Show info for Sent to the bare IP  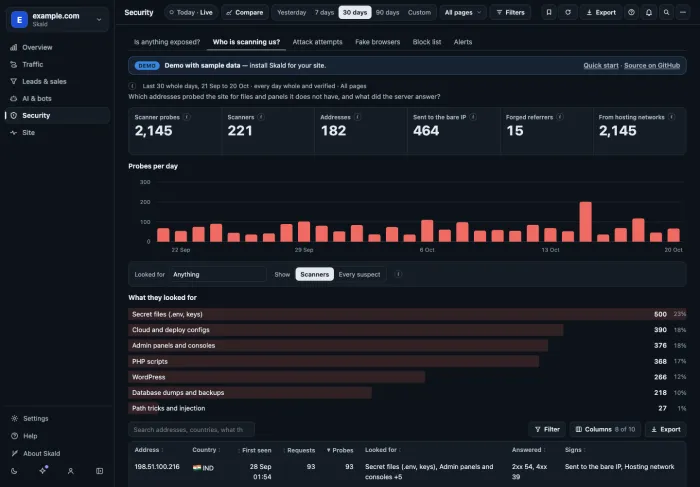point(473,117)
